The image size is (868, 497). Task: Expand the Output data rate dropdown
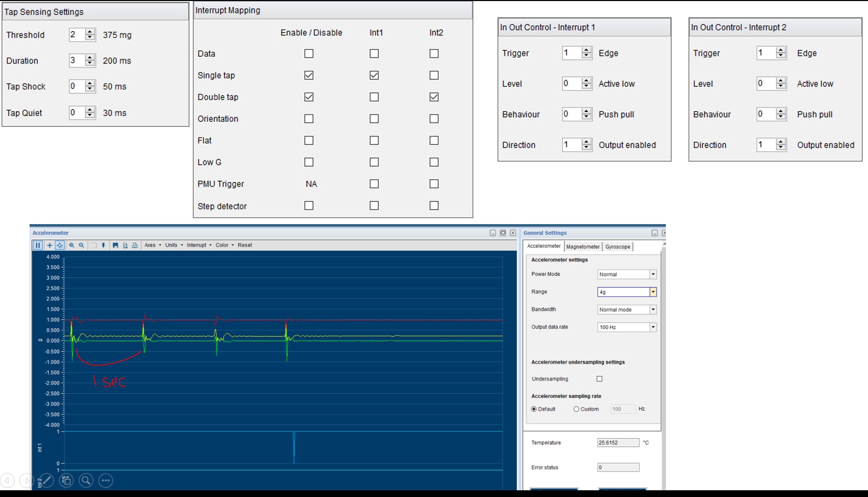(x=653, y=327)
